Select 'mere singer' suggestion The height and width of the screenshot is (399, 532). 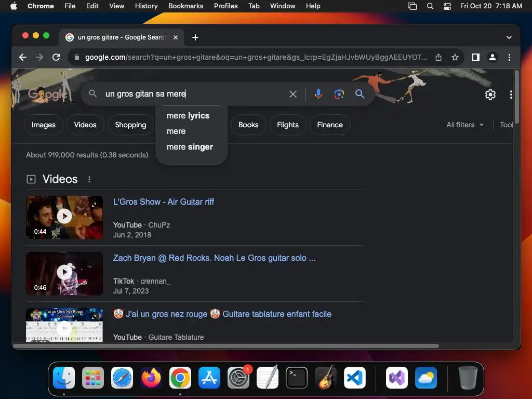pyautogui.click(x=190, y=147)
